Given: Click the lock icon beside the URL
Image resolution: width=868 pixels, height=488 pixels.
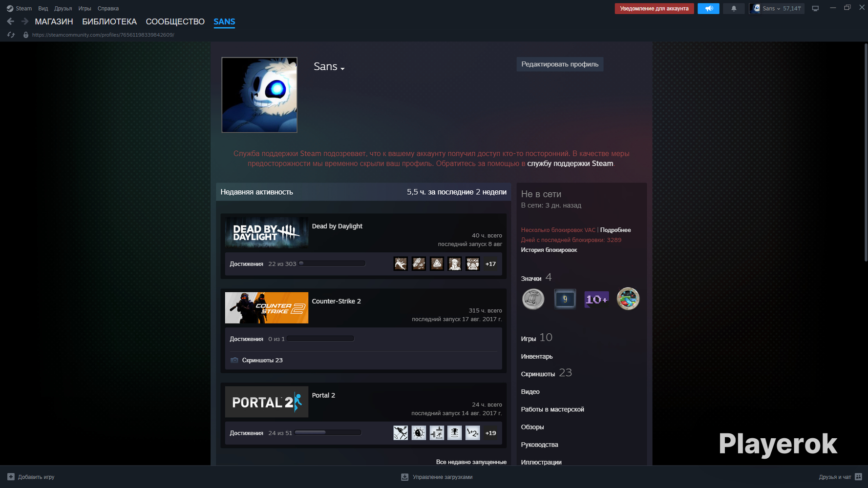Looking at the screenshot, I should coord(26,35).
